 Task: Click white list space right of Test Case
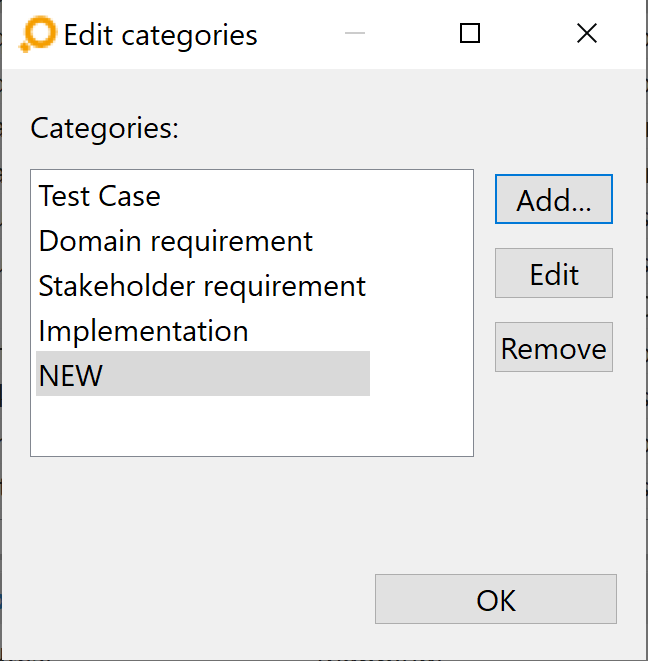[316, 196]
